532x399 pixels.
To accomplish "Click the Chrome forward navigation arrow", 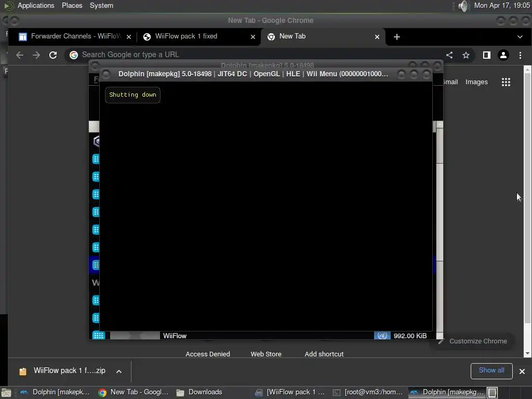I will click(x=36, y=55).
